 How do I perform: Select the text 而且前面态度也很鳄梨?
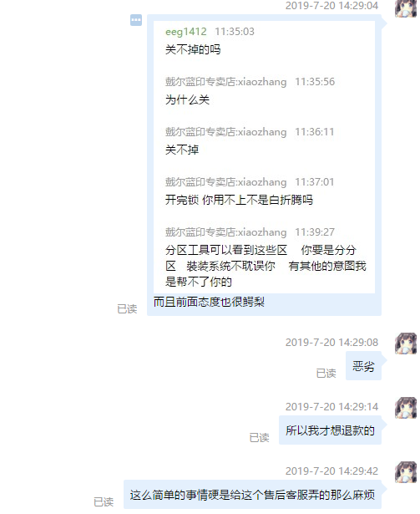coord(209,302)
